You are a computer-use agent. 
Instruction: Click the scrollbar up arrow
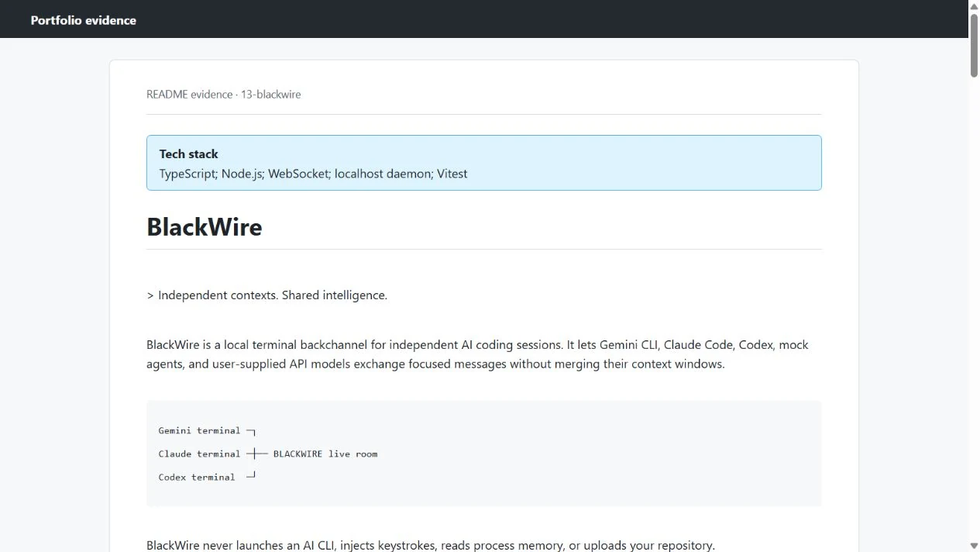pos(974,5)
